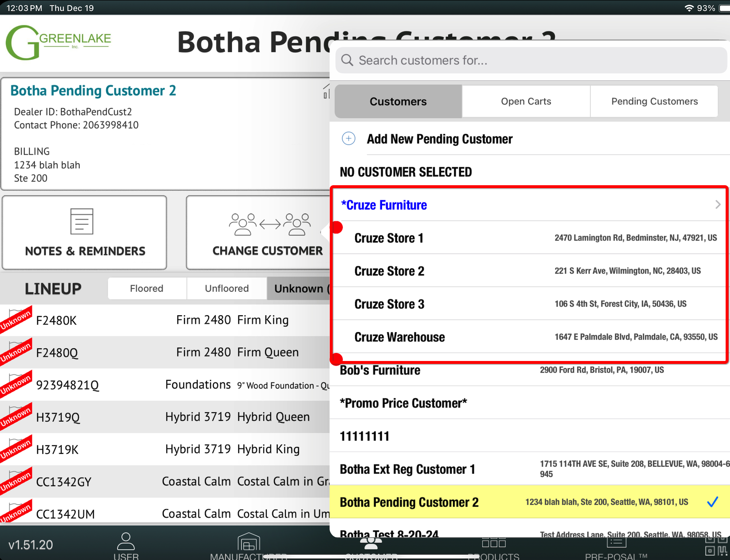
Task: Switch to the Open Carts tab
Action: tap(526, 101)
